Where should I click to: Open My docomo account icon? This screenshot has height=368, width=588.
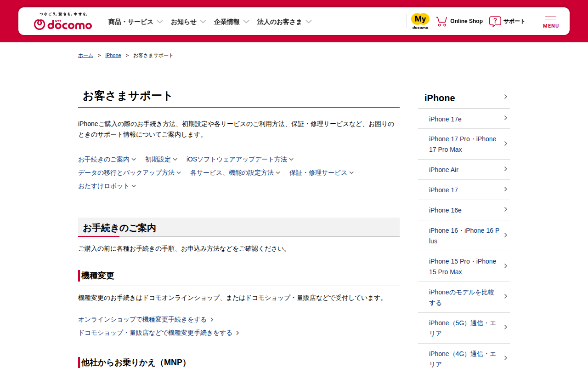[x=420, y=21]
